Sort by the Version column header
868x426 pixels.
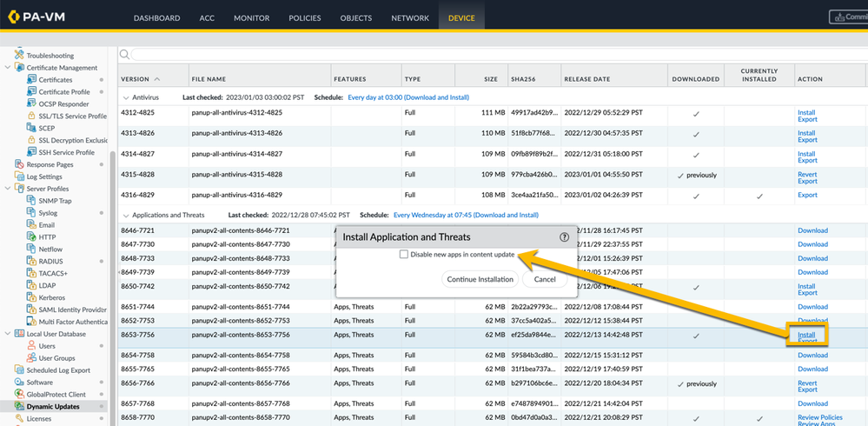click(x=136, y=79)
